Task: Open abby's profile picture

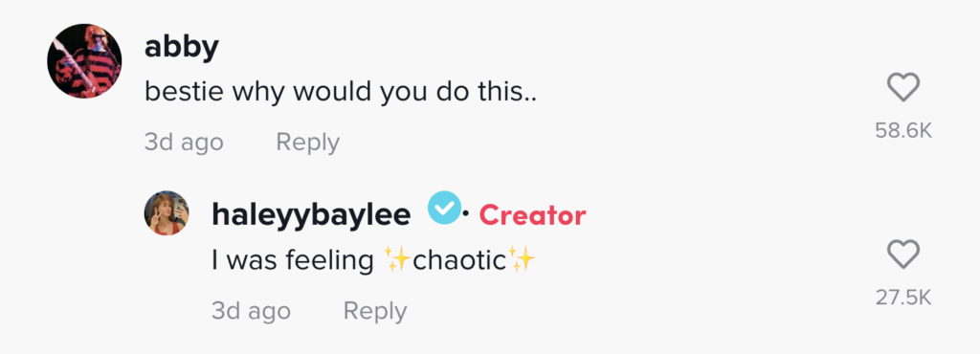Action: click(x=84, y=61)
